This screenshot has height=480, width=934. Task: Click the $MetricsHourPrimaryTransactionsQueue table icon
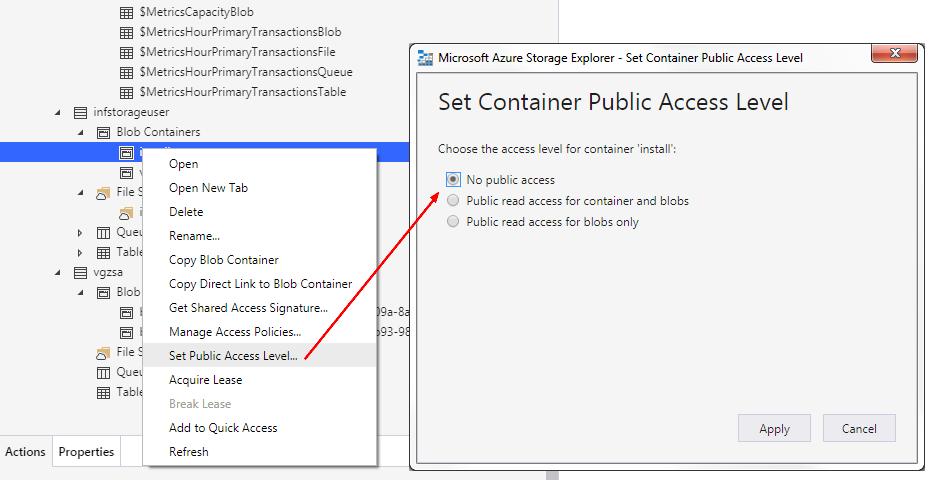click(126, 72)
